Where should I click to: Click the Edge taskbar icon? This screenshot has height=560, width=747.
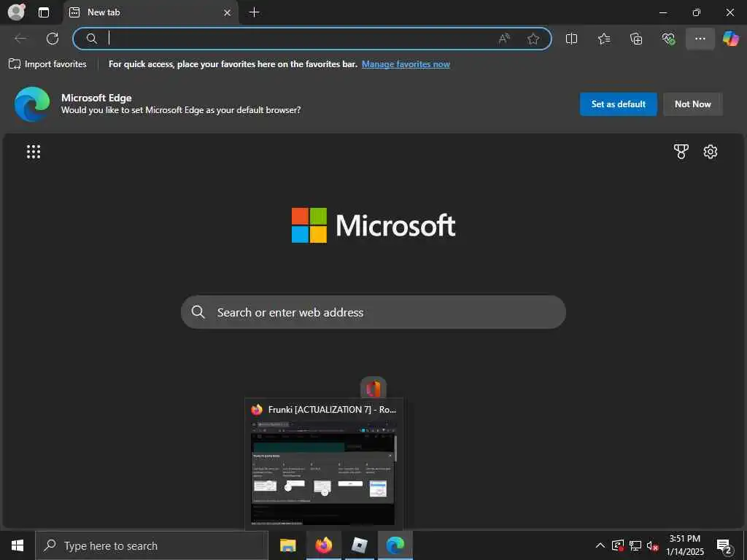pos(395,545)
